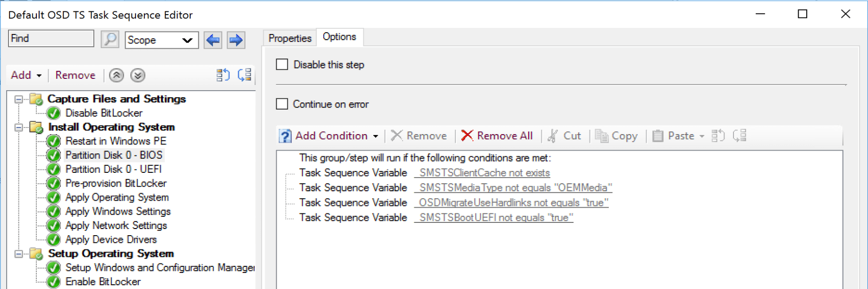Click the Remove button above the tree
Viewport: 868px width, 289px height.
point(75,76)
